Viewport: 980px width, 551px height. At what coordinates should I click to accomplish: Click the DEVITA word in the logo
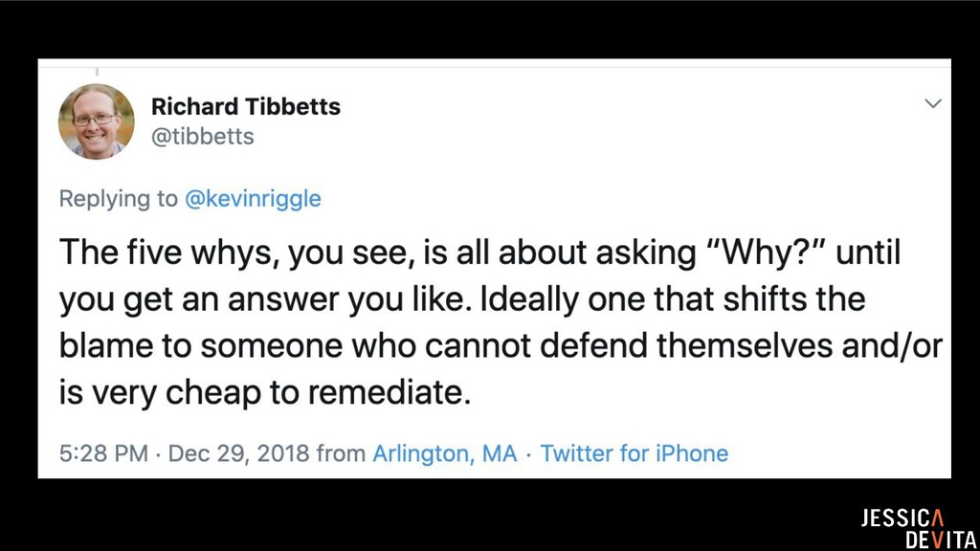941,539
